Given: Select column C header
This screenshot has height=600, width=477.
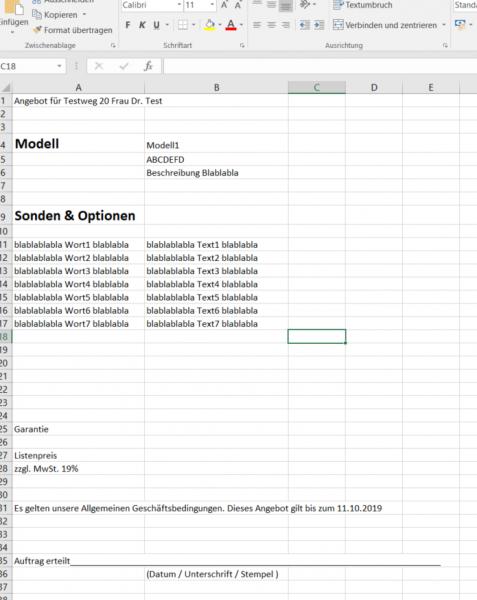Looking at the screenshot, I should click(x=317, y=88).
